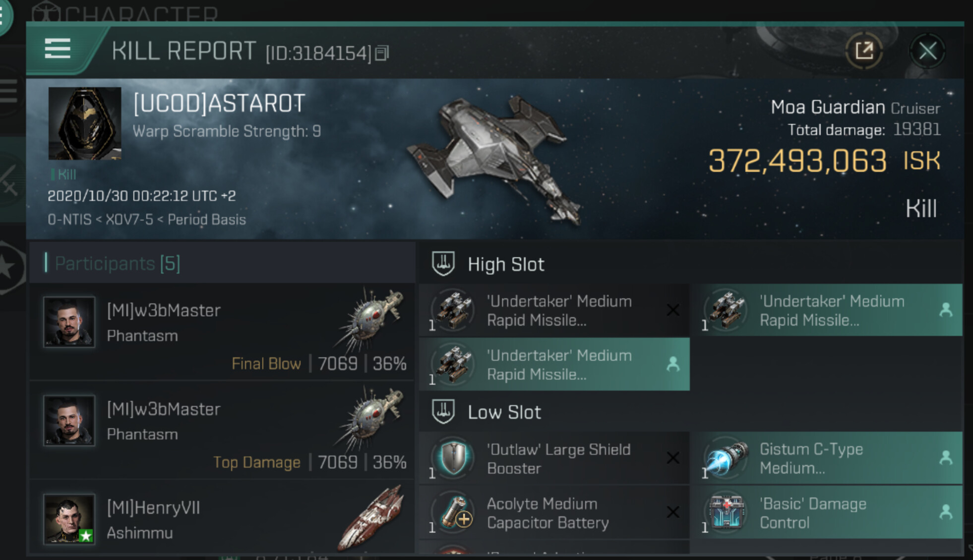Screen dimensions: 973x560
Task: Click the Top Damage Phantasm ship icon
Action: (371, 419)
